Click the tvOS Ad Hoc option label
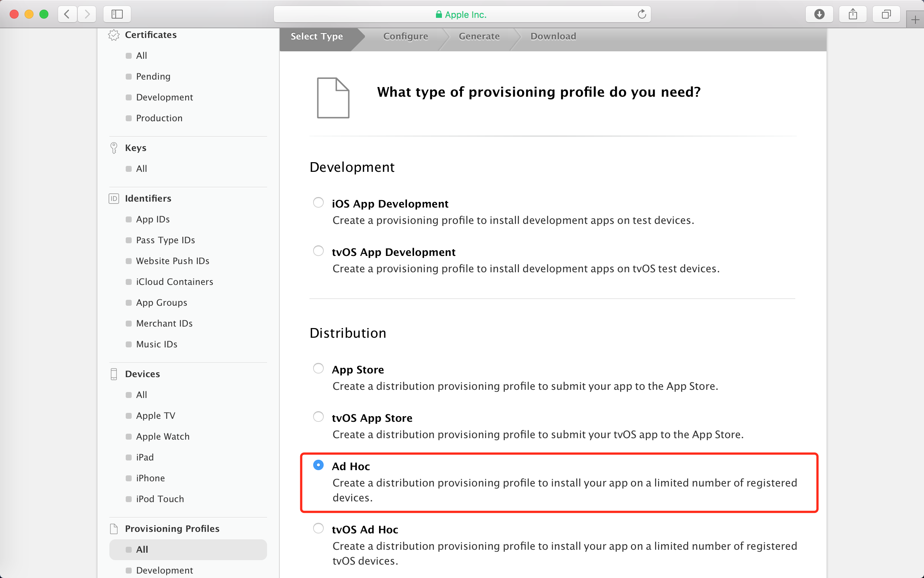 coord(365,529)
